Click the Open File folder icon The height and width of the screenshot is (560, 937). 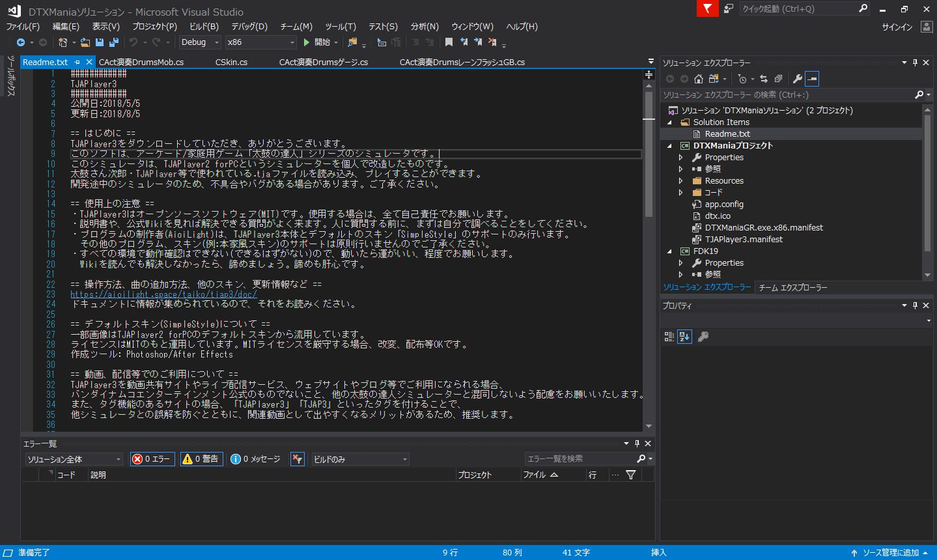tap(85, 42)
